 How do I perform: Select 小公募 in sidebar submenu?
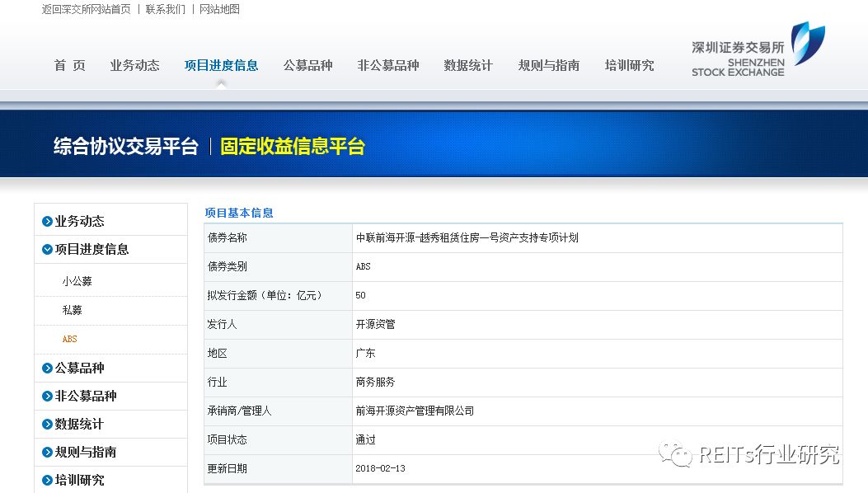tap(77, 281)
